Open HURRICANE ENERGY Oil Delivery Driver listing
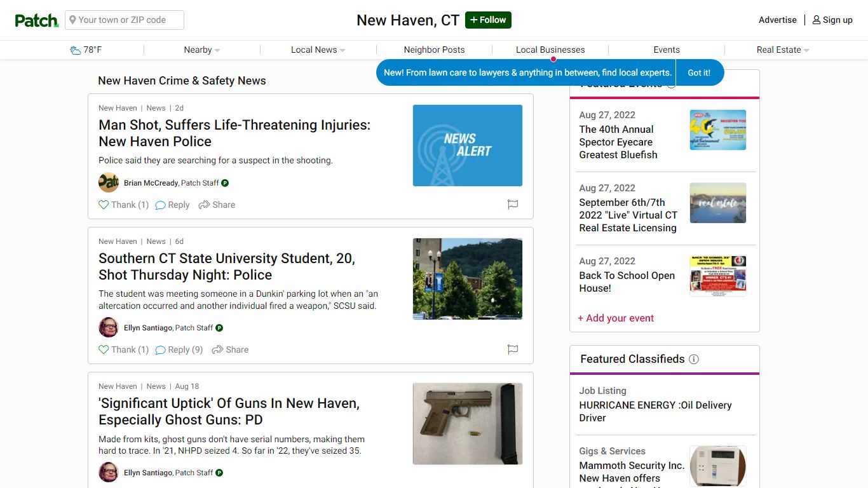The width and height of the screenshot is (868, 488). click(x=656, y=411)
